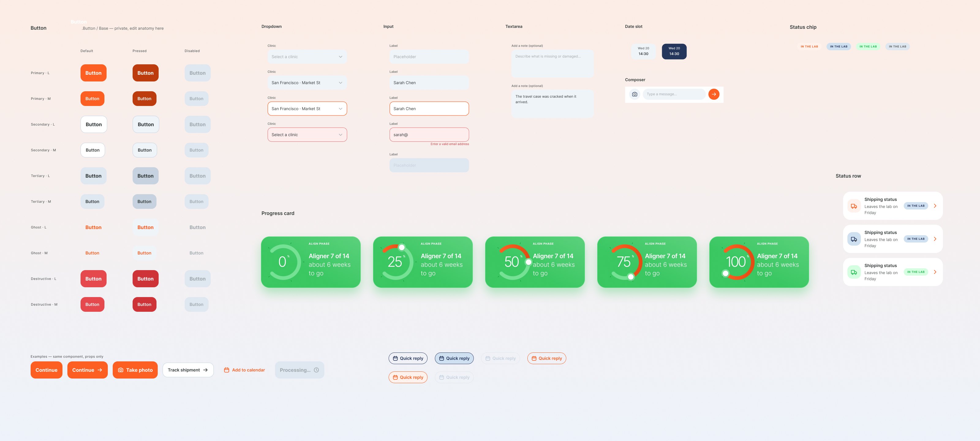Click the sarah@ error input field
The height and width of the screenshot is (441, 980).
(x=429, y=135)
